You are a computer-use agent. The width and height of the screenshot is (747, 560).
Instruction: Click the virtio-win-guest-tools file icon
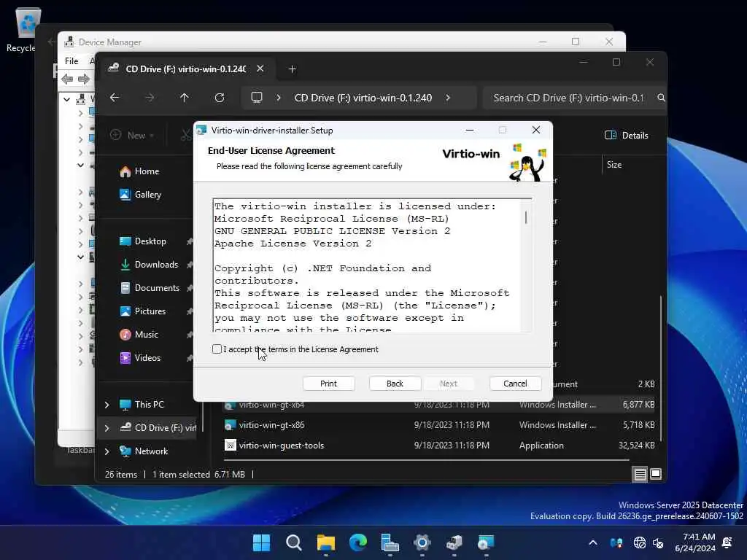click(x=231, y=446)
